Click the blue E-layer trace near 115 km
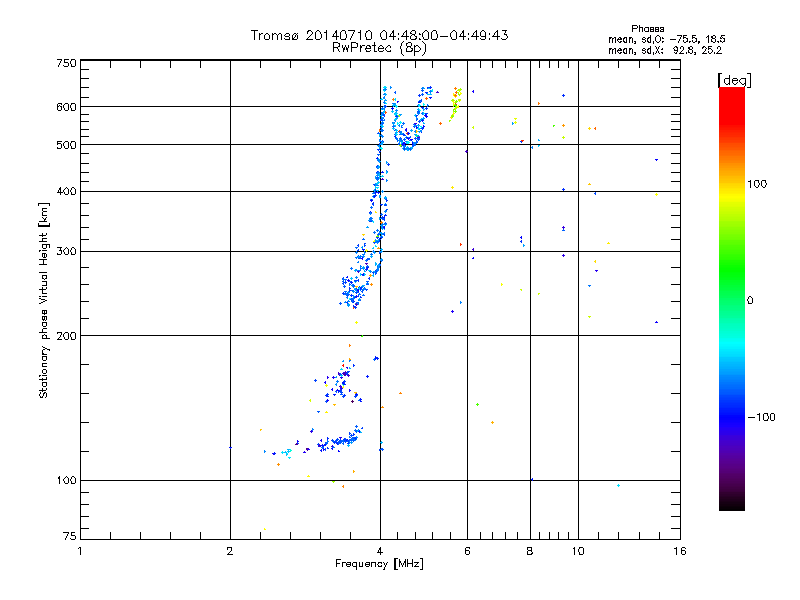 point(339,440)
